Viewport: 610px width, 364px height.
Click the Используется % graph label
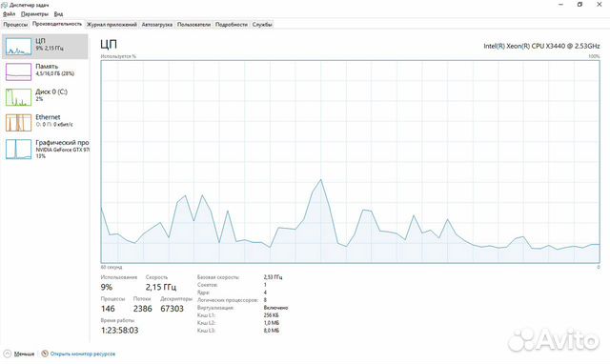[x=118, y=56]
